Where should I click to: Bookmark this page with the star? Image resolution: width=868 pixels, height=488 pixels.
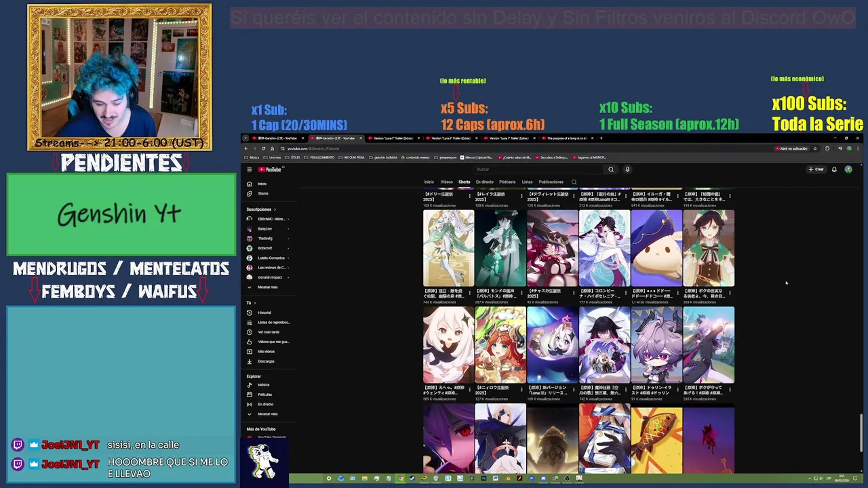pyautogui.click(x=815, y=148)
